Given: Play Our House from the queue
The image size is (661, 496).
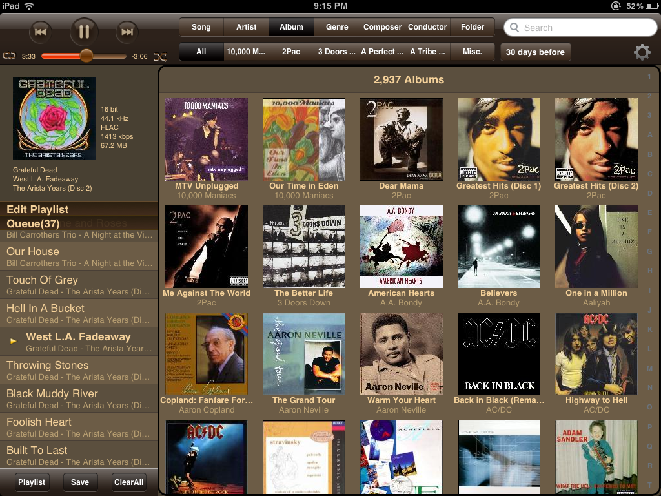Looking at the screenshot, I should (79, 257).
